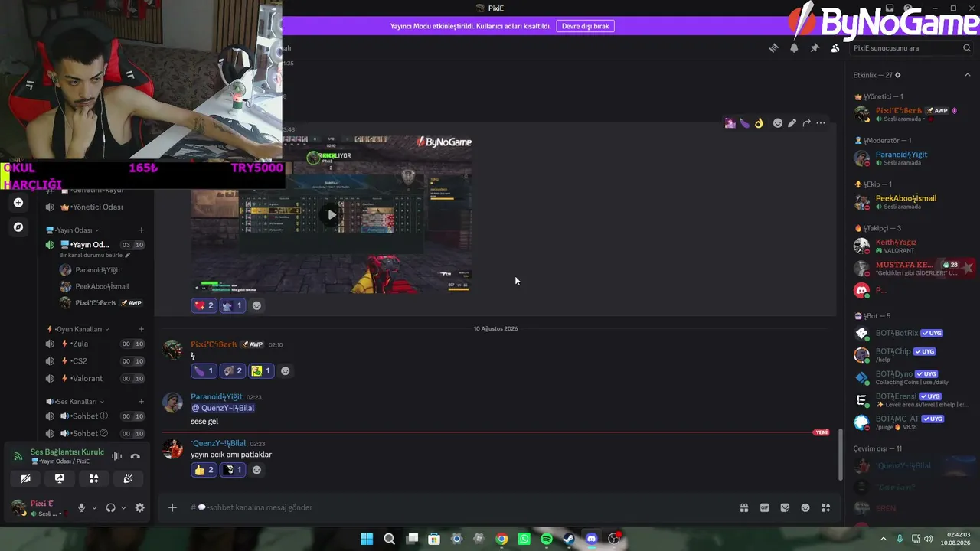Open microphone input options dropdown
Image resolution: width=980 pixels, height=551 pixels.
tap(94, 507)
